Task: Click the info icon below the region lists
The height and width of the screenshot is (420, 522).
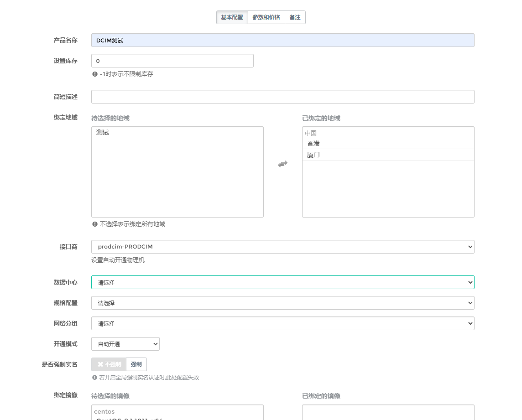Action: pos(95,224)
